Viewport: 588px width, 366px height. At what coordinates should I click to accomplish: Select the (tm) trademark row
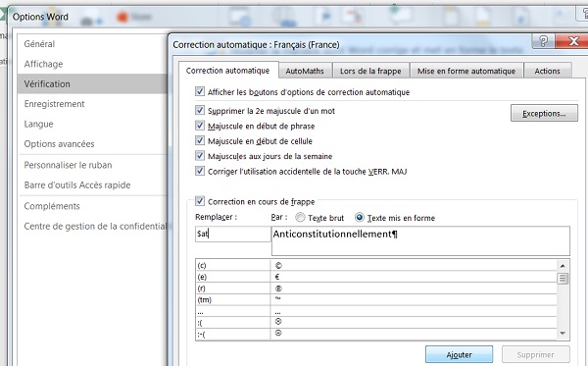(x=376, y=299)
